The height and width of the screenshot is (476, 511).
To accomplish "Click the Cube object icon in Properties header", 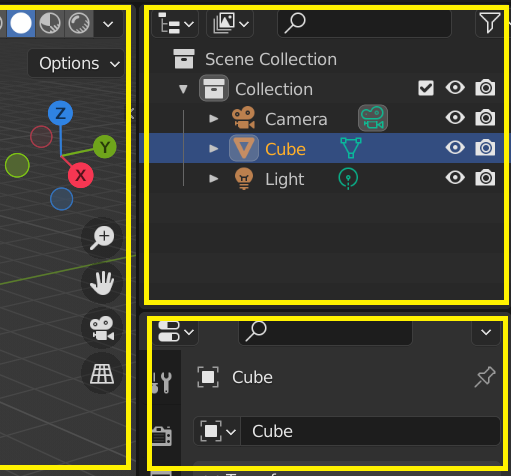I will point(208,377).
